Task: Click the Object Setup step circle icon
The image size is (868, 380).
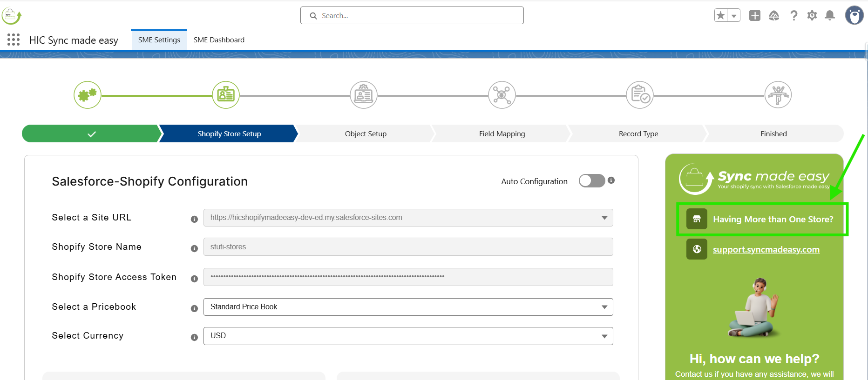Action: point(363,95)
